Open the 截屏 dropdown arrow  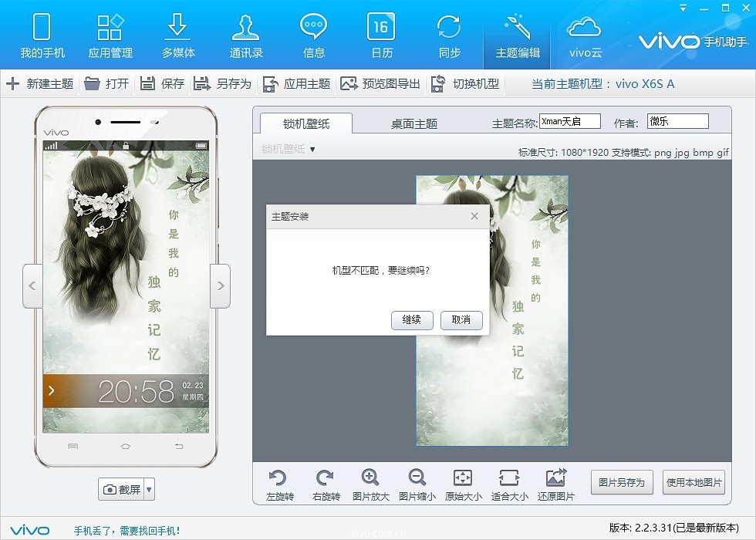click(x=149, y=489)
